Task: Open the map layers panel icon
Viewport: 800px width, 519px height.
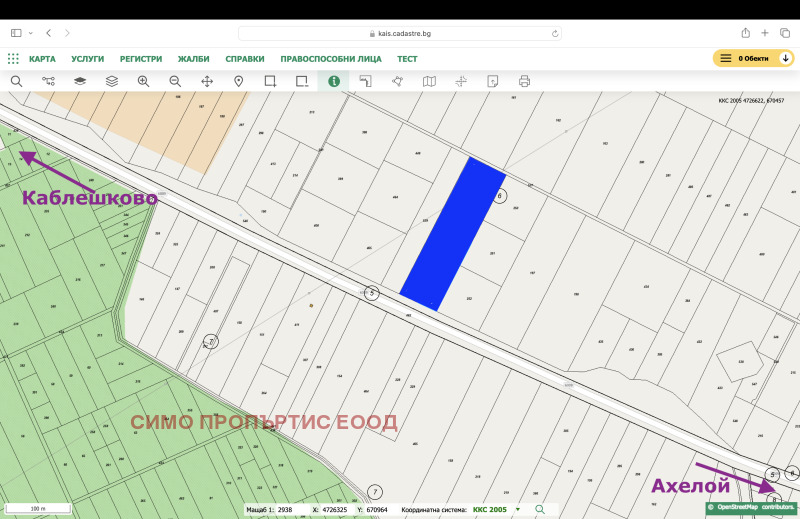Action: [x=80, y=81]
